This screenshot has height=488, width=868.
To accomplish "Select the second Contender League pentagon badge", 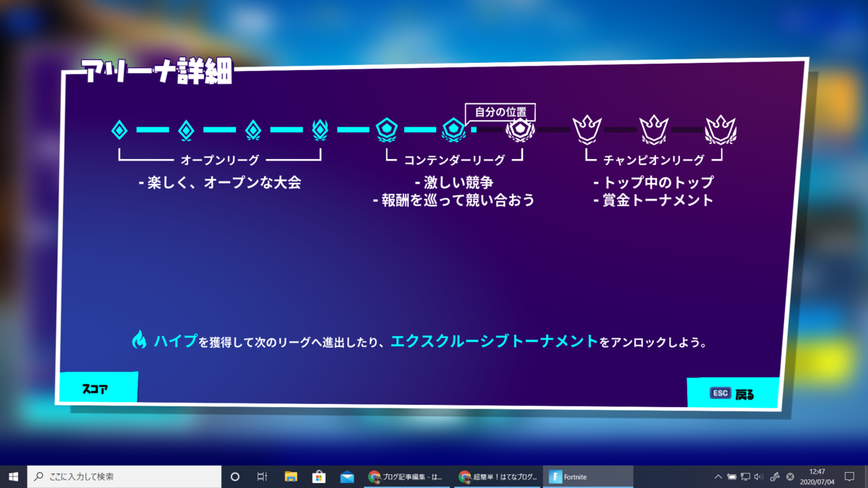I will 454,130.
